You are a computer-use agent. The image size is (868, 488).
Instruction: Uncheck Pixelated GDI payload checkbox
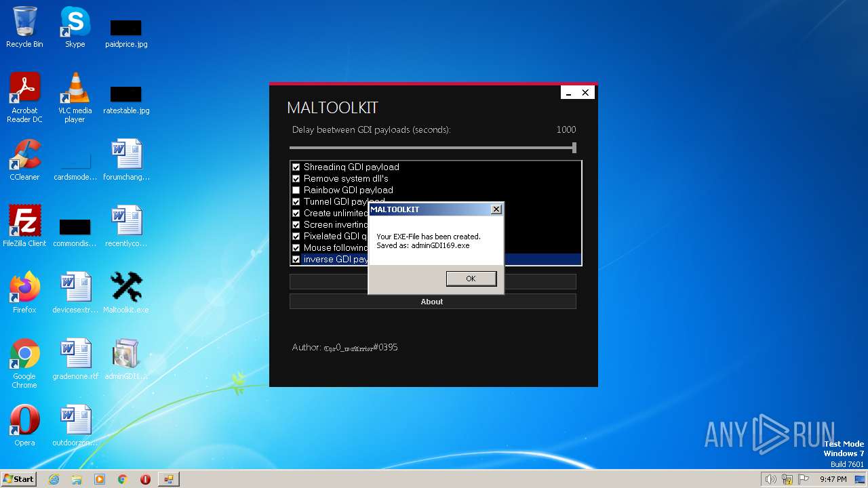click(296, 236)
